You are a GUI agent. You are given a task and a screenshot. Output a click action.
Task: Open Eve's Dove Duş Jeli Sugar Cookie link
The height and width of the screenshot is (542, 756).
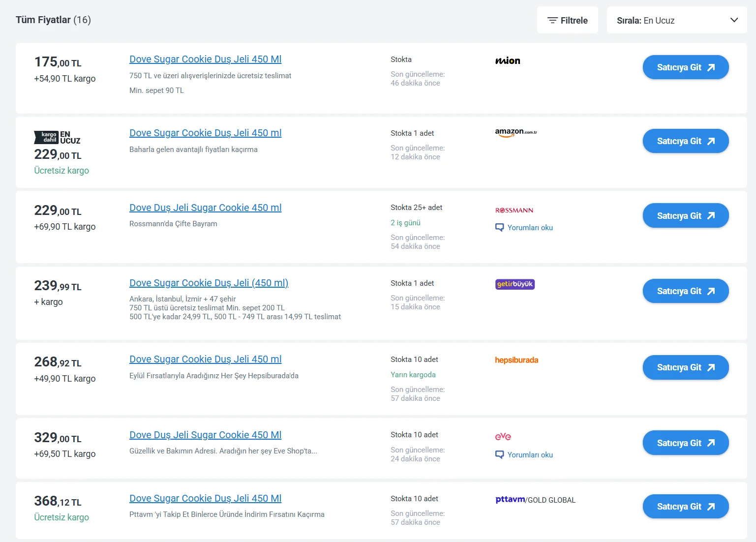point(205,435)
